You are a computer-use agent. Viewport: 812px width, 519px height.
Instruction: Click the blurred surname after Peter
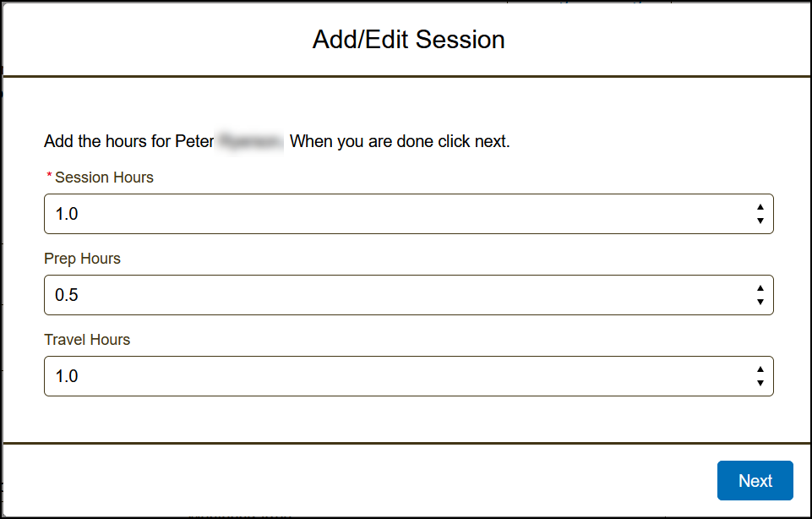click(251, 141)
